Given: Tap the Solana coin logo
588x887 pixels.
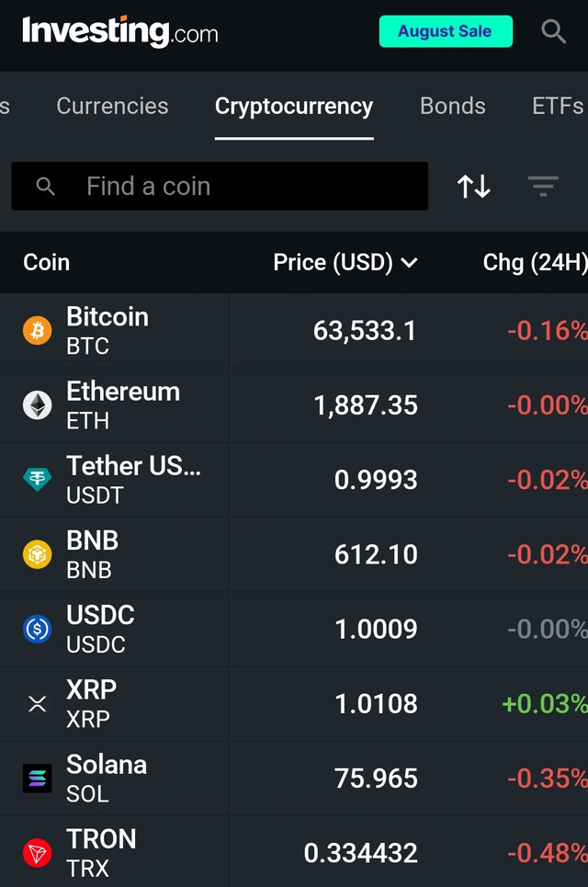Looking at the screenshot, I should tap(38, 779).
